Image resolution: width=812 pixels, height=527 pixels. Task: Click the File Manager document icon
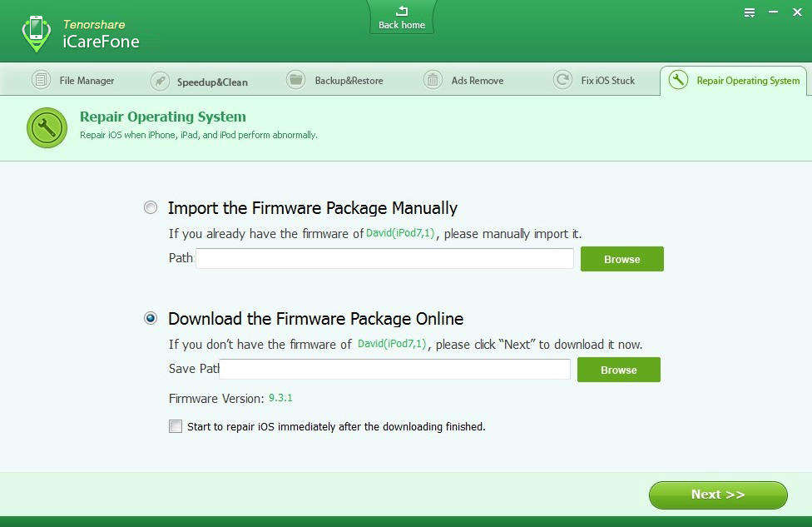[x=41, y=80]
